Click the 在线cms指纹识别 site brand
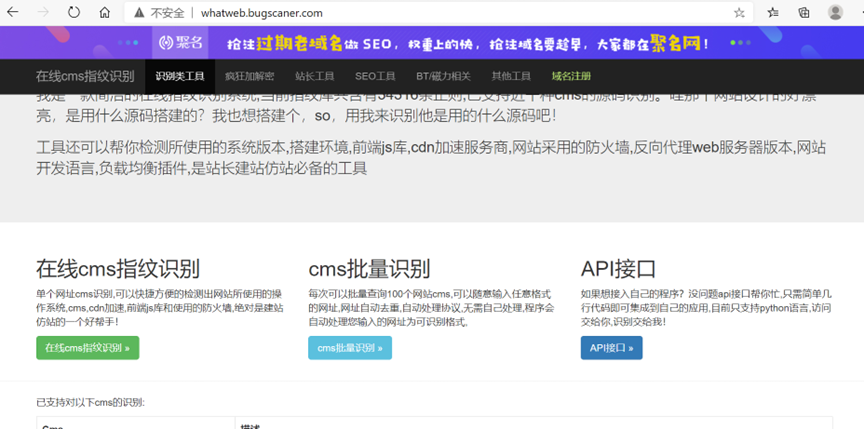 point(85,76)
